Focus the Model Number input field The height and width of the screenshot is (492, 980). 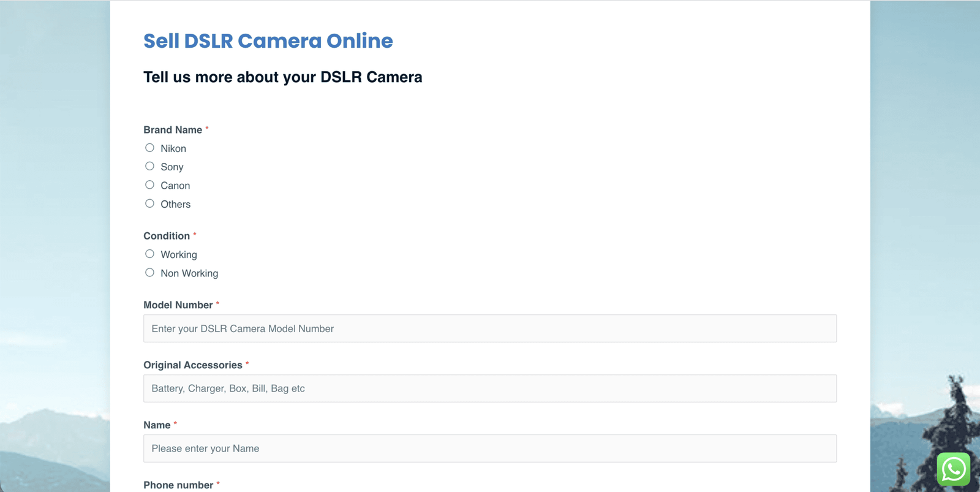pos(490,328)
